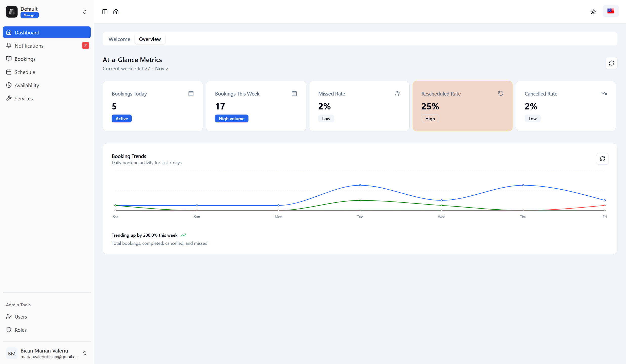The image size is (626, 364).
Task: Click the Cancelled Rate trending-down icon
Action: click(x=604, y=94)
